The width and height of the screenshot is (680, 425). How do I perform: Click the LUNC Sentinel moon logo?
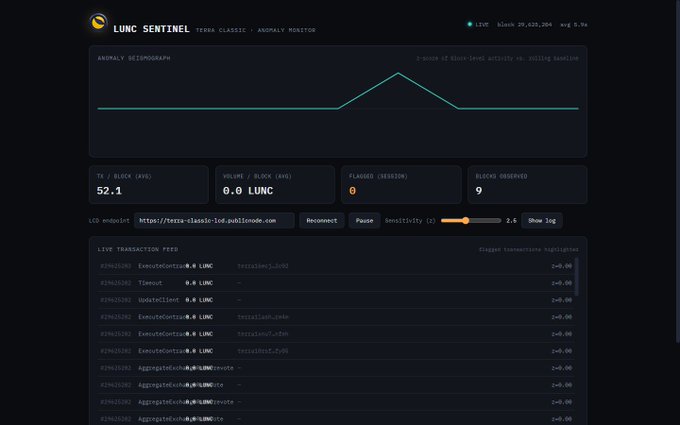pyautogui.click(x=98, y=22)
